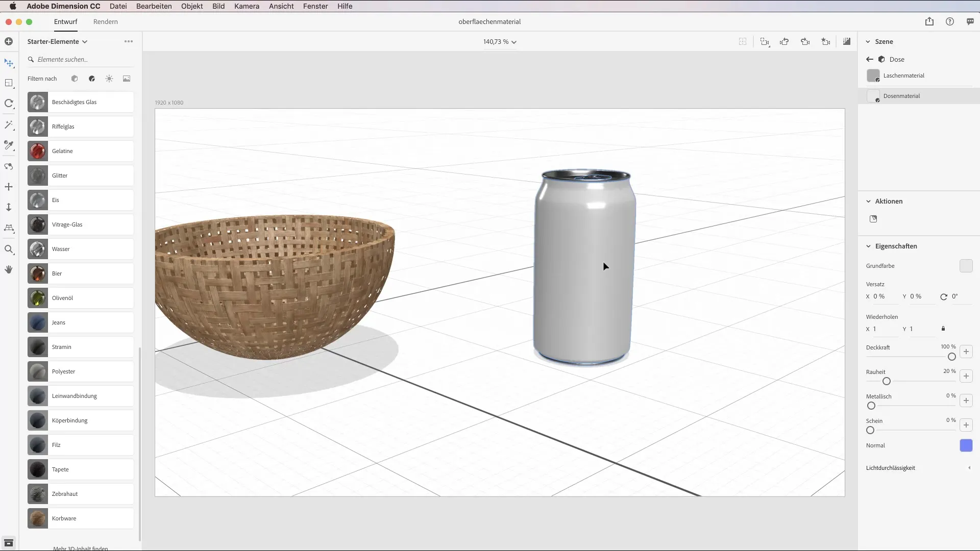Filter elements by lights
This screenshot has width=980, height=551.
[x=109, y=79]
